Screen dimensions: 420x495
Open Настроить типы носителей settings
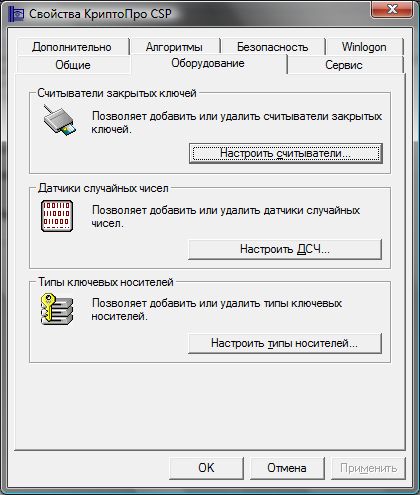(x=285, y=343)
